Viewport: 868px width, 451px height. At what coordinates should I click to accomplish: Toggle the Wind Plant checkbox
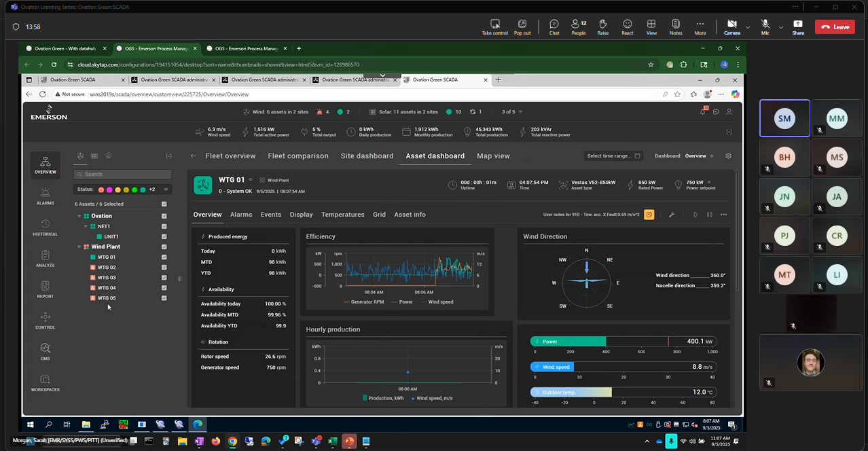click(x=164, y=247)
